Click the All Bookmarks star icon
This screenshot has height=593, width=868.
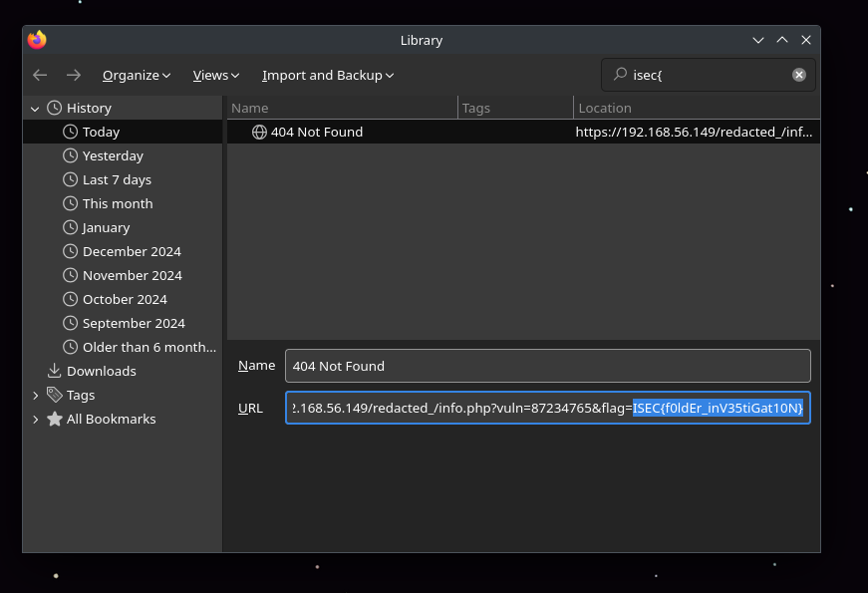point(54,419)
